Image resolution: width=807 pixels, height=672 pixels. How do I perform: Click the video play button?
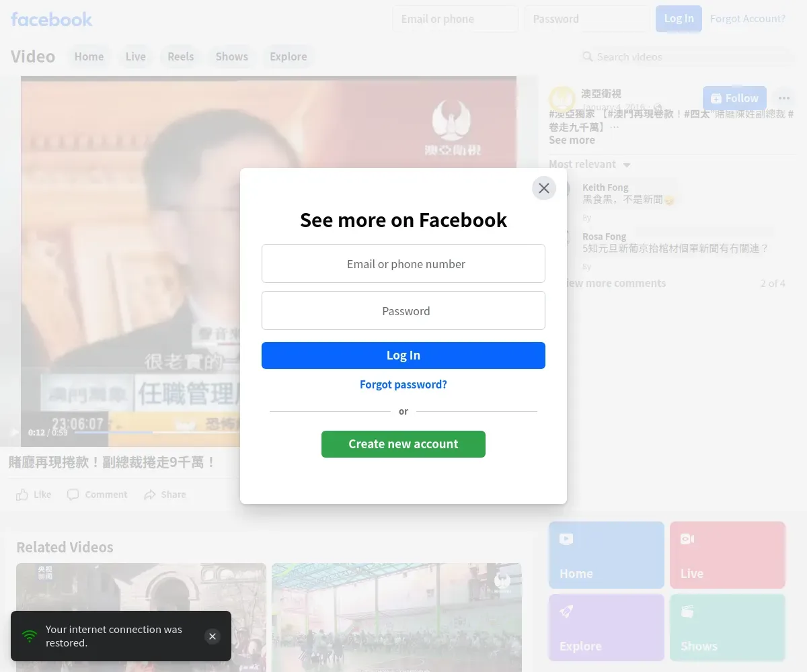pyautogui.click(x=15, y=432)
